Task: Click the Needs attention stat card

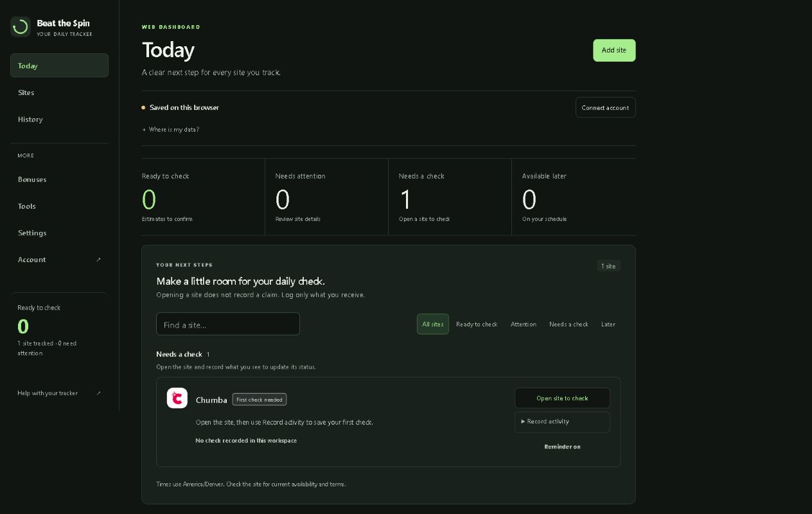Action: pos(326,197)
